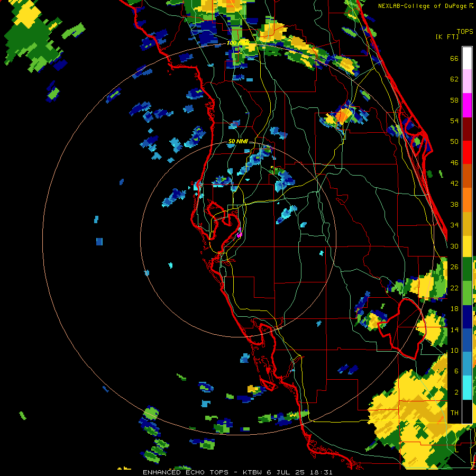Image resolution: width=476 pixels, height=476 pixels.
Task: Click the dark maroon legend swatch
Action: (x=467, y=129)
